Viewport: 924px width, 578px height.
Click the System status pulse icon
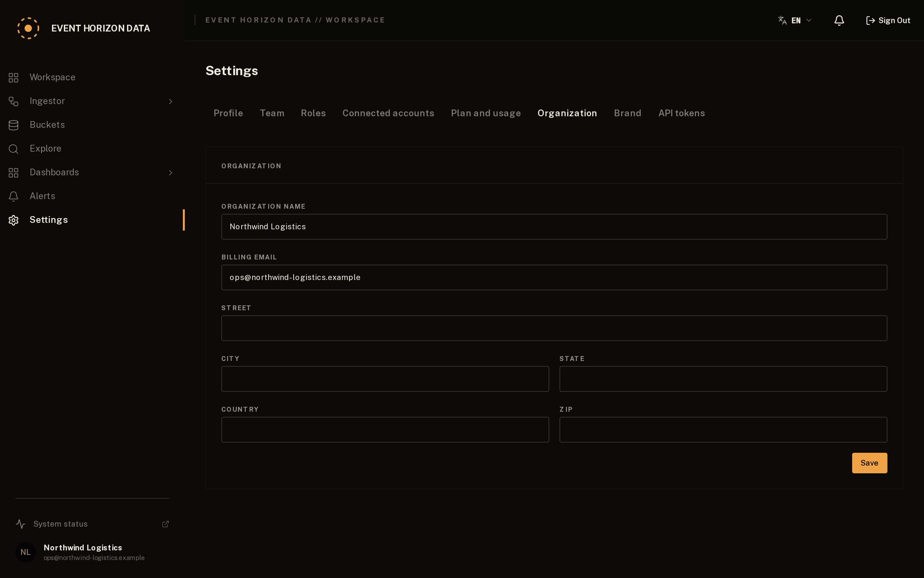(x=21, y=524)
